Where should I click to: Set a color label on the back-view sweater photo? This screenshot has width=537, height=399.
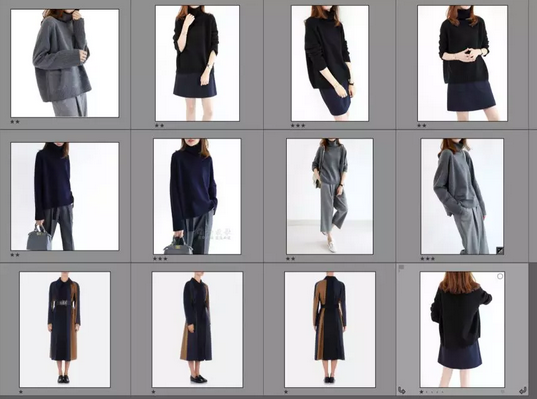[x=503, y=391]
